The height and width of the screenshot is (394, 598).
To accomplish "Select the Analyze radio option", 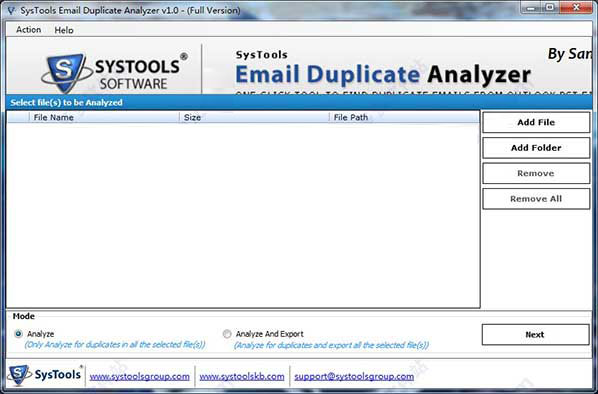I will [18, 334].
